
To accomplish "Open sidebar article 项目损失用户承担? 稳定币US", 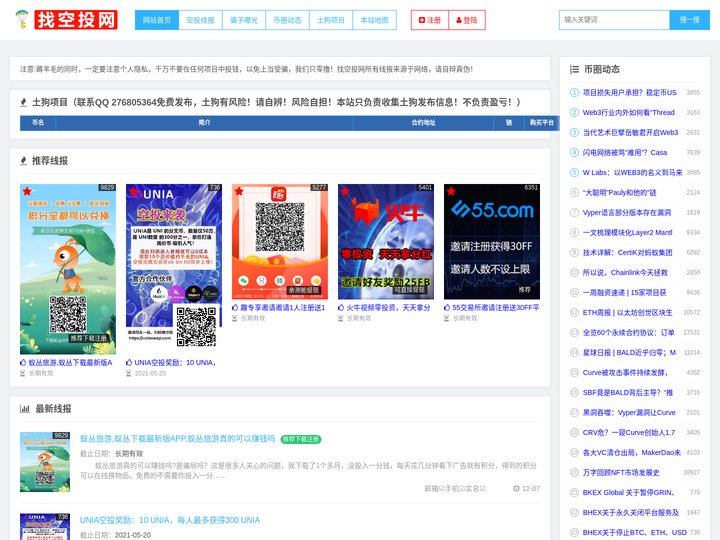I will [x=630, y=92].
